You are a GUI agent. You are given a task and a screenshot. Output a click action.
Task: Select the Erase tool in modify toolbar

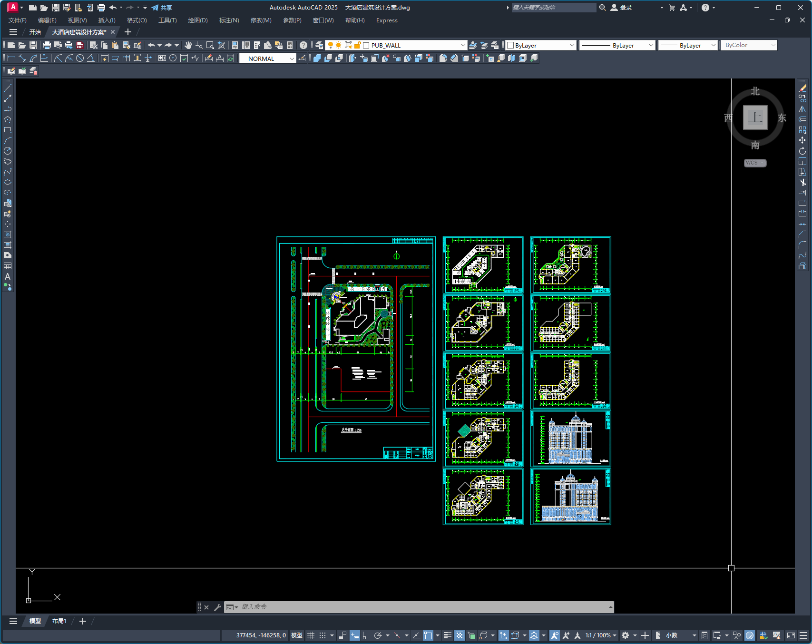click(802, 88)
